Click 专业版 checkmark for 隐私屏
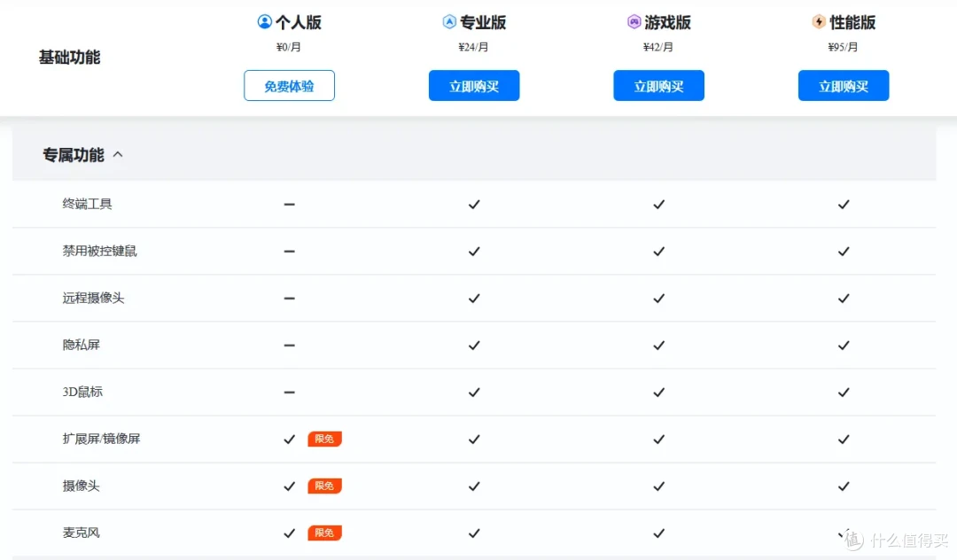957x560 pixels. point(474,346)
